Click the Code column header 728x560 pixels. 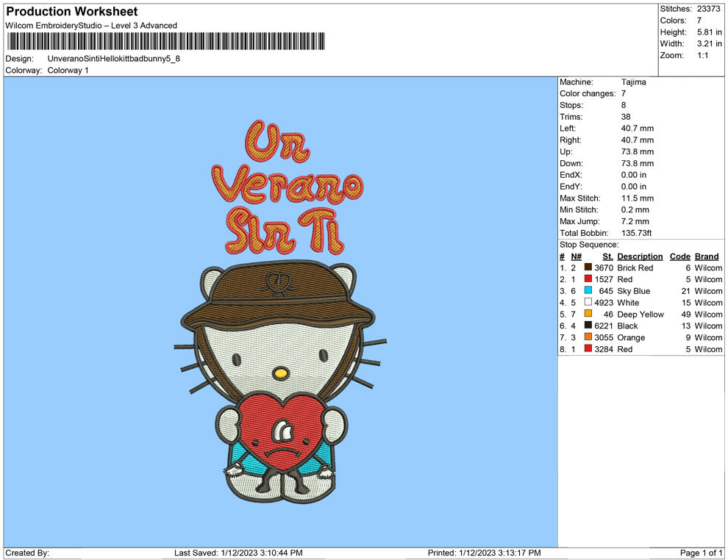(x=679, y=256)
